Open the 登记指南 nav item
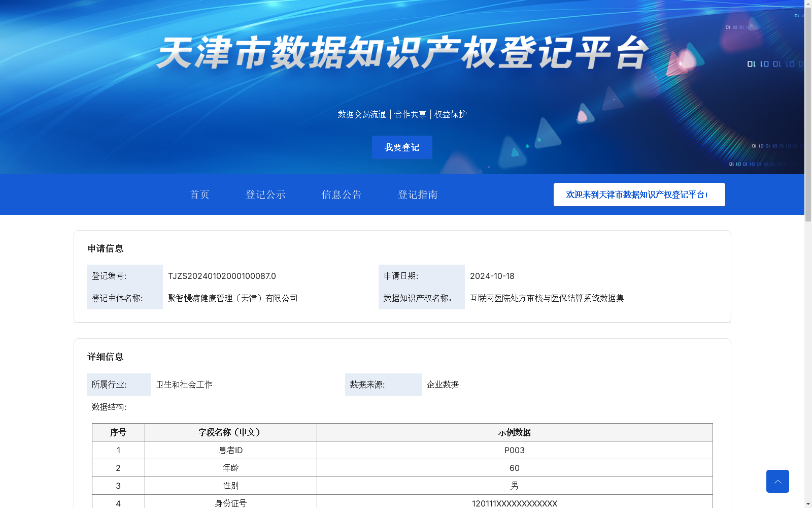Screen dimensions: 812x508 (x=418, y=195)
